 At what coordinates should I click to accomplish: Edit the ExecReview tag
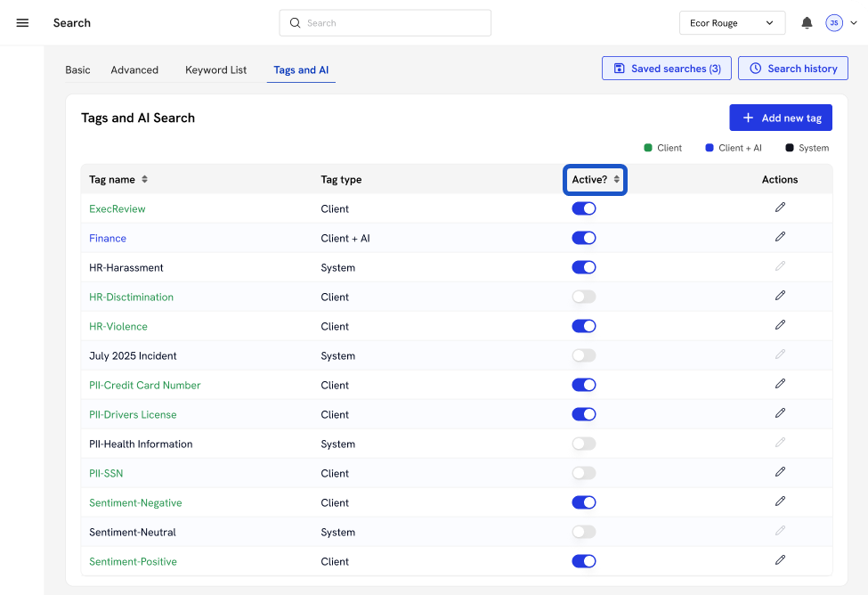coord(780,208)
